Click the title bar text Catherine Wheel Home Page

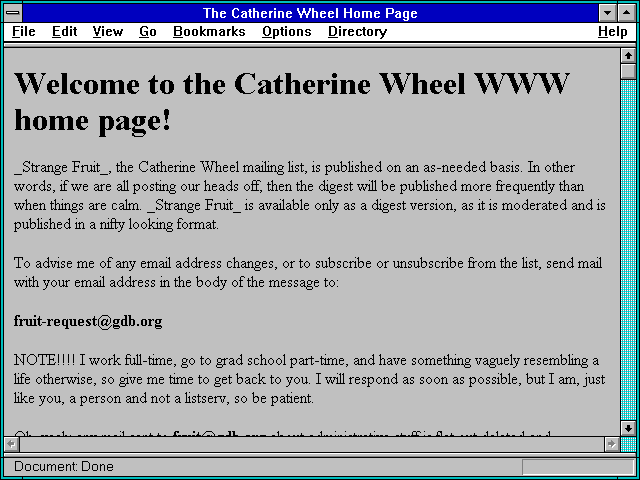click(310, 13)
